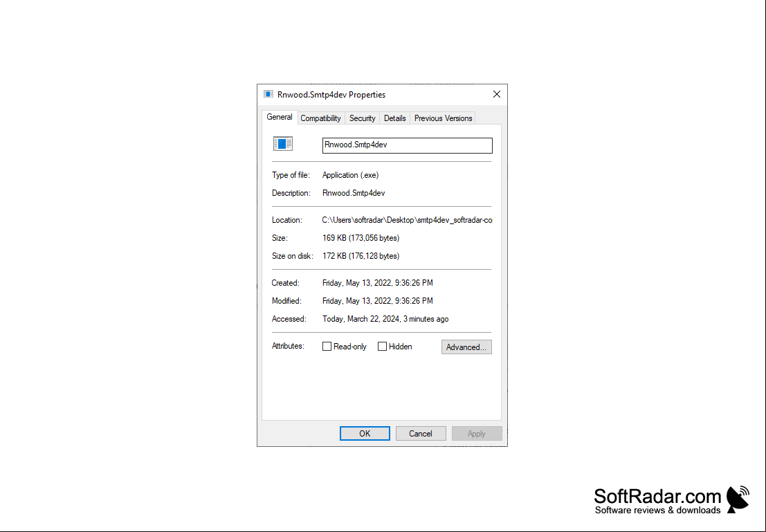Screen dimensions: 766x532
Task: Confirm with the OK button
Action: [x=365, y=433]
